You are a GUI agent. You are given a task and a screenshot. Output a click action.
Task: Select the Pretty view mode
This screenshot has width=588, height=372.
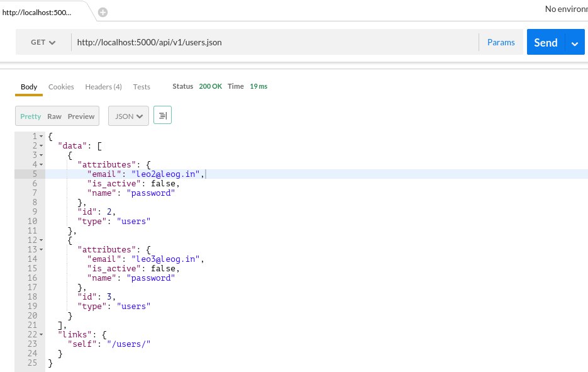tap(30, 116)
